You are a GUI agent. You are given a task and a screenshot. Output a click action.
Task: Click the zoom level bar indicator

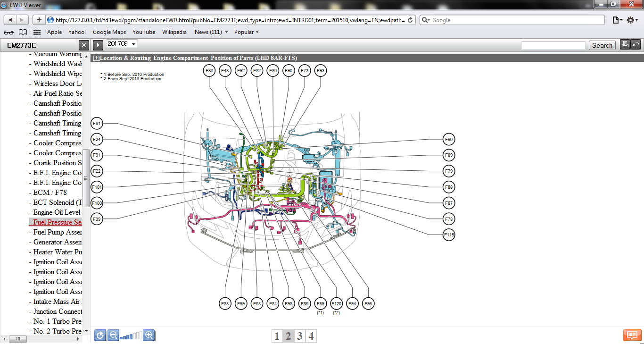(131, 336)
